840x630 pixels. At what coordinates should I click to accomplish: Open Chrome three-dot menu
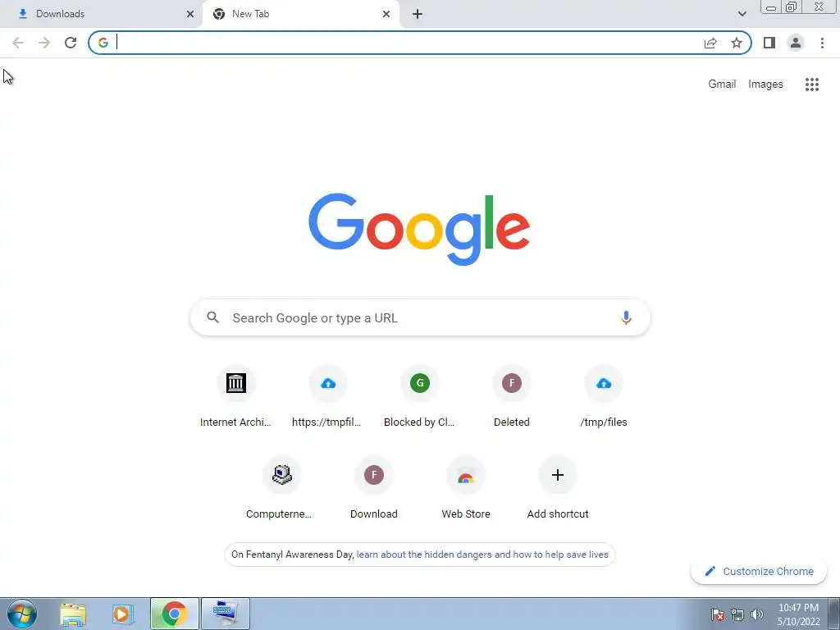822,43
